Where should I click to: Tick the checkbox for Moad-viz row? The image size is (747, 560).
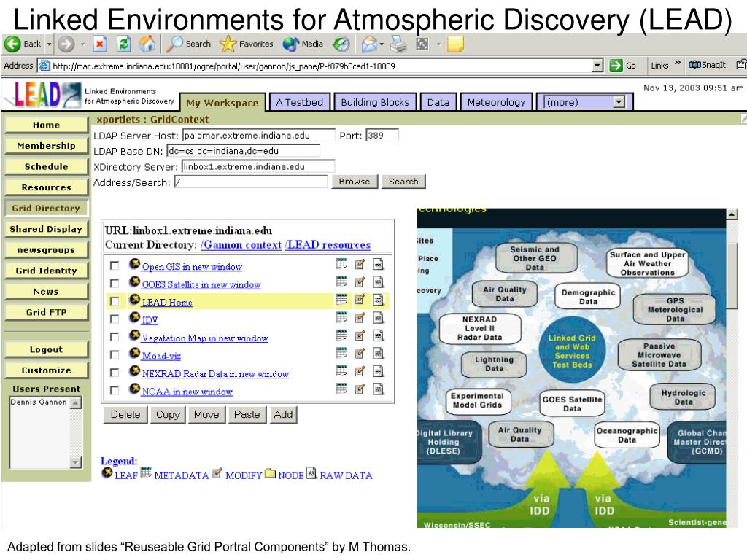(115, 355)
